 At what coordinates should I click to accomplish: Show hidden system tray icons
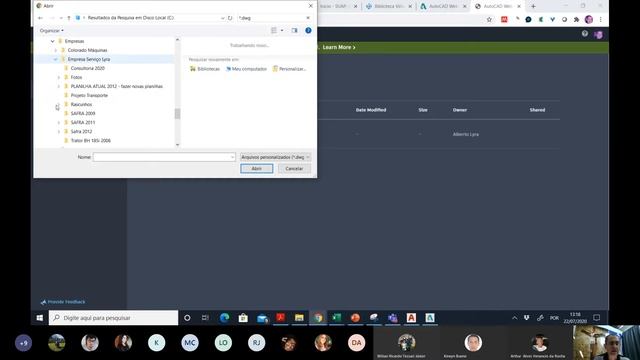tap(514, 318)
